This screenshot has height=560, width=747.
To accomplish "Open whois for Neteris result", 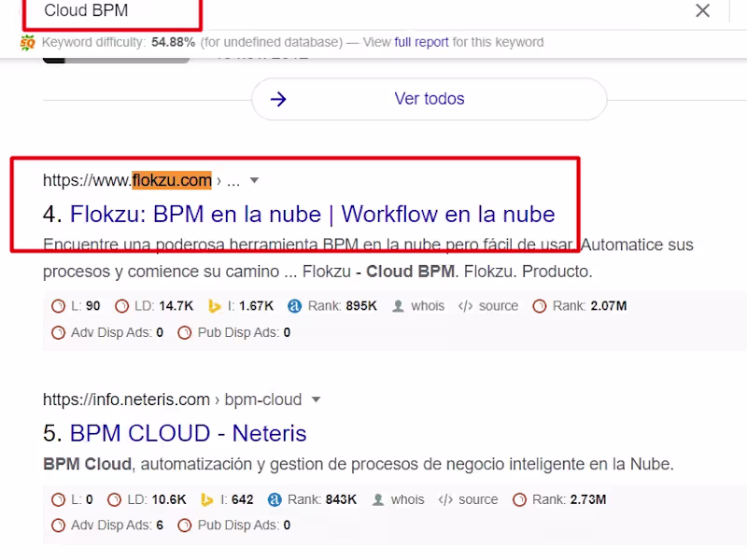I will (x=407, y=499).
